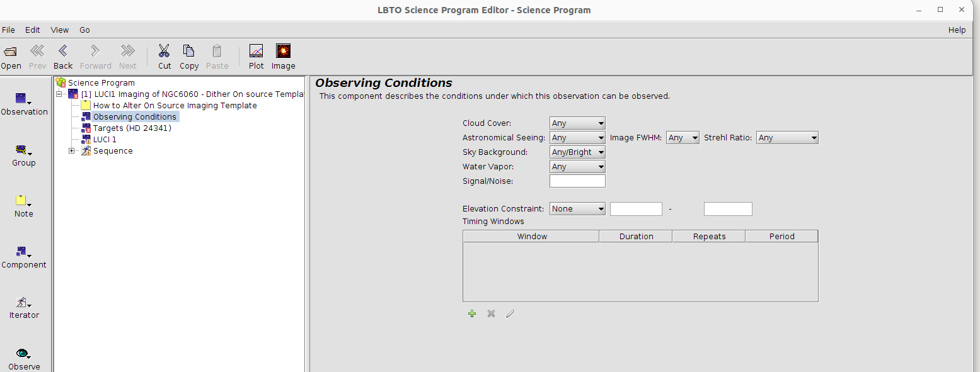Click the Copy toolbar icon
Image resolution: width=980 pixels, height=372 pixels.
coord(188,52)
